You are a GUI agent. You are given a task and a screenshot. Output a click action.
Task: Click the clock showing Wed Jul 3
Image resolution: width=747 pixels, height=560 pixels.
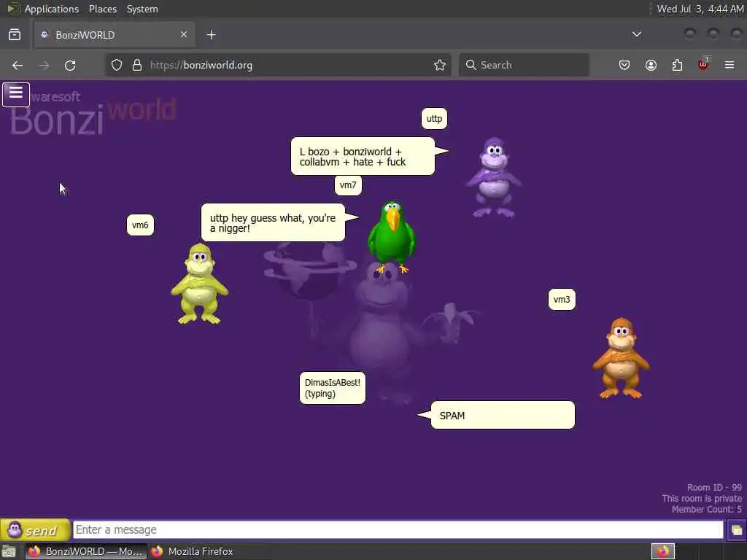pos(700,9)
